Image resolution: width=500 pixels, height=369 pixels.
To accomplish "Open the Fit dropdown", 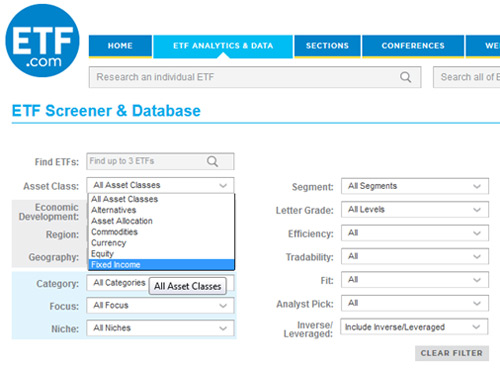I will click(415, 280).
